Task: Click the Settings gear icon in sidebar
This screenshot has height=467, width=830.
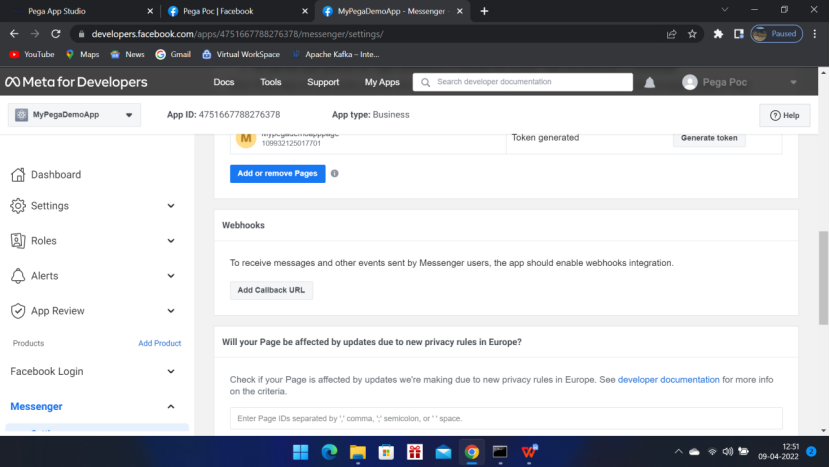Action: 18,205
